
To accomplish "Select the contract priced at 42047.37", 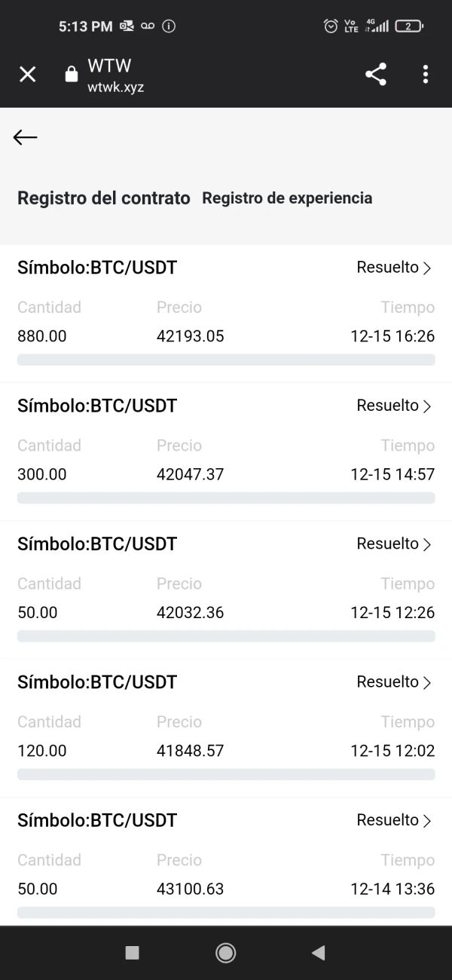I will pos(190,474).
